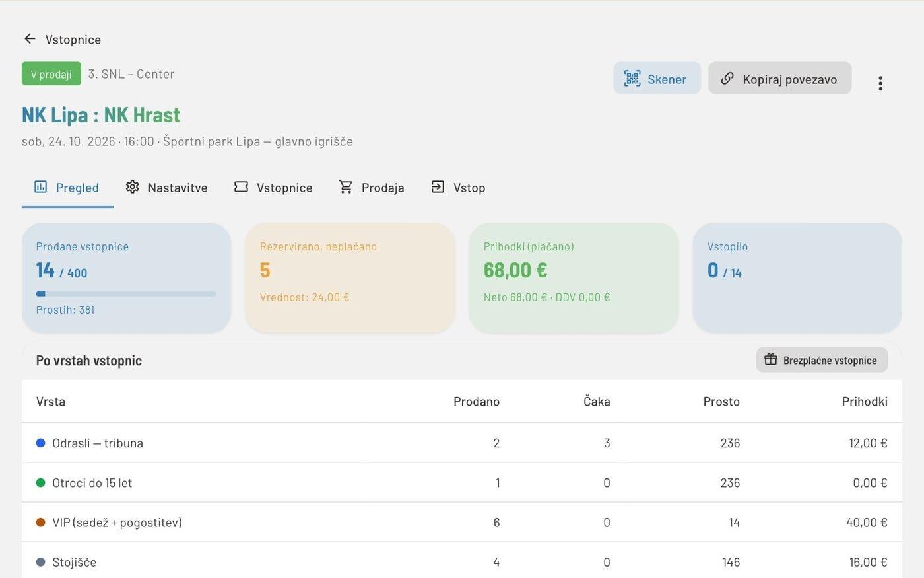Click the shopping cart icon on Prodaja tab
This screenshot has width=924, height=578.
346,187
